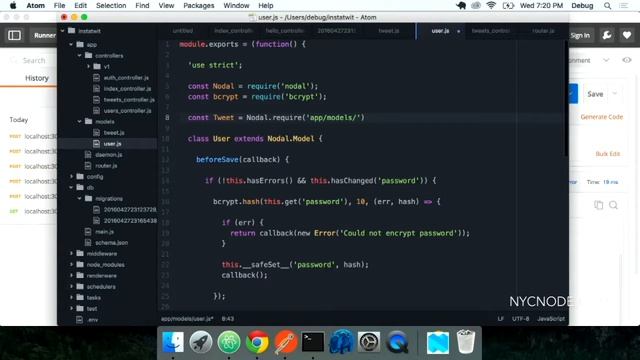Viewport: 640px width, 360px height.
Task: Open the Postgres elephant icon in dock
Action: click(341, 342)
